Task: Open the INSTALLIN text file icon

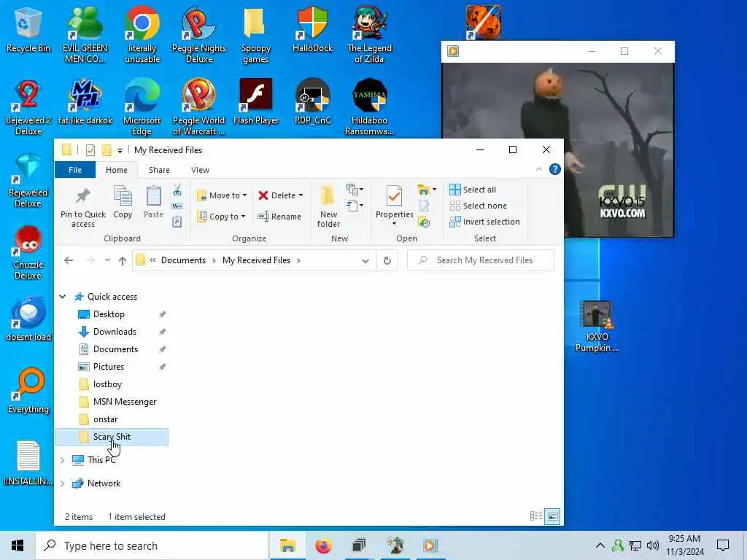Action: click(28, 463)
